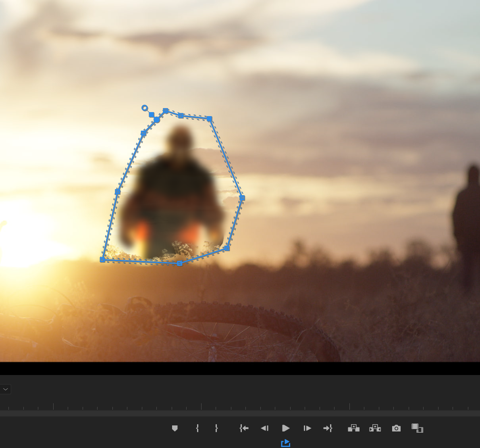This screenshot has width=480, height=448.
Task: Click the Lift icon
Action: (x=353, y=428)
